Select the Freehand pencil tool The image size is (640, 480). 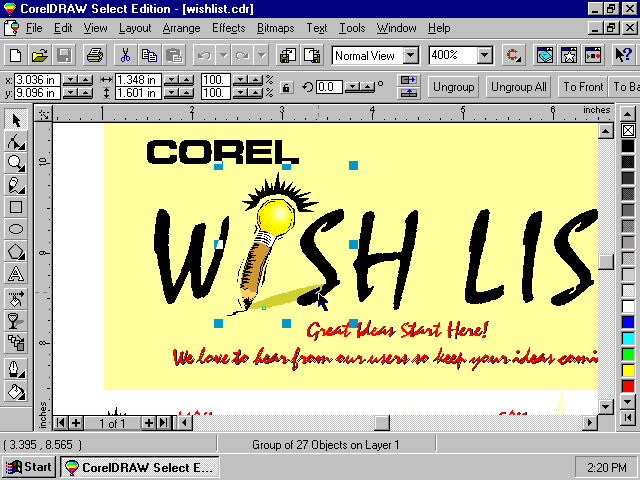pos(16,185)
